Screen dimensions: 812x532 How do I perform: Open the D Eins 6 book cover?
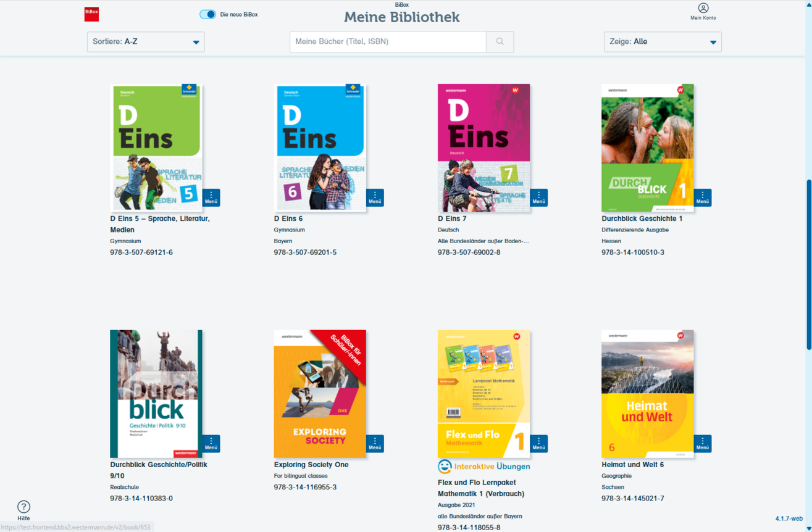pos(320,148)
